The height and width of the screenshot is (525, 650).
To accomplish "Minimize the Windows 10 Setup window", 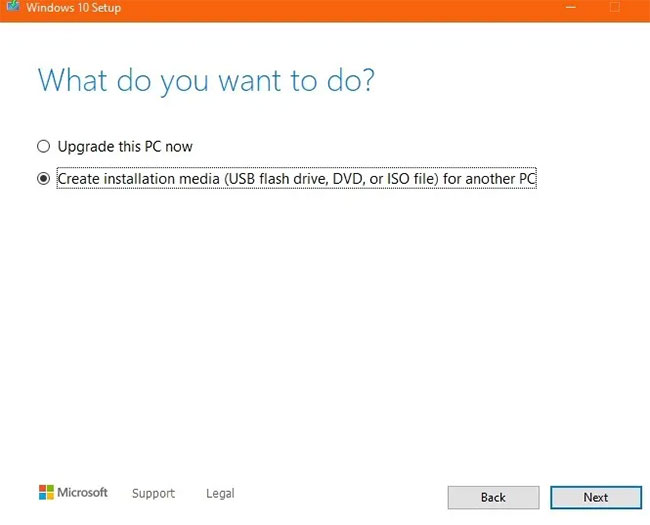I will tap(571, 7).
